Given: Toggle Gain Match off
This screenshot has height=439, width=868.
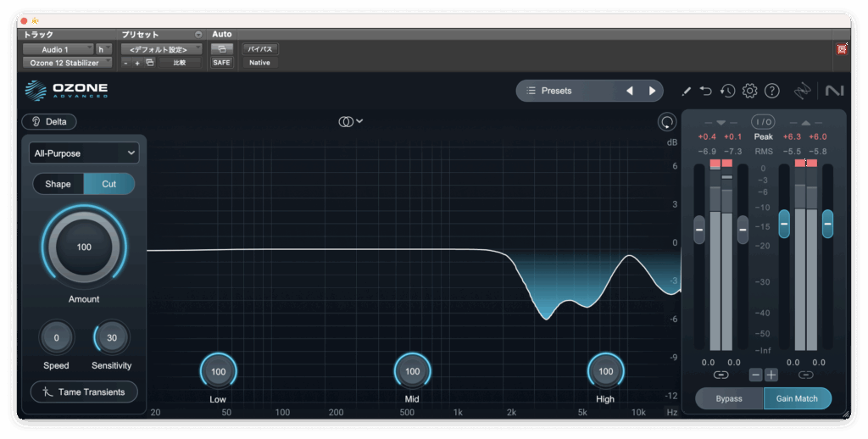Looking at the screenshot, I should point(797,398).
